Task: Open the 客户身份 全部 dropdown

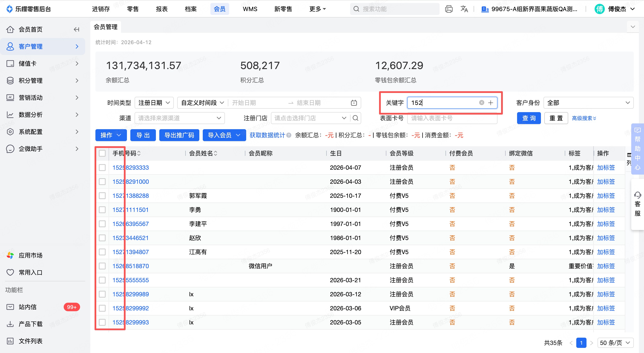Action: (x=588, y=103)
